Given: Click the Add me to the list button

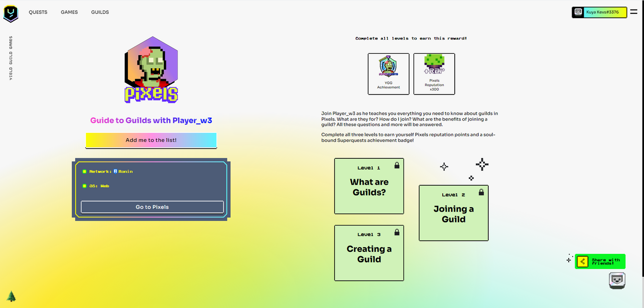Looking at the screenshot, I should point(151,140).
